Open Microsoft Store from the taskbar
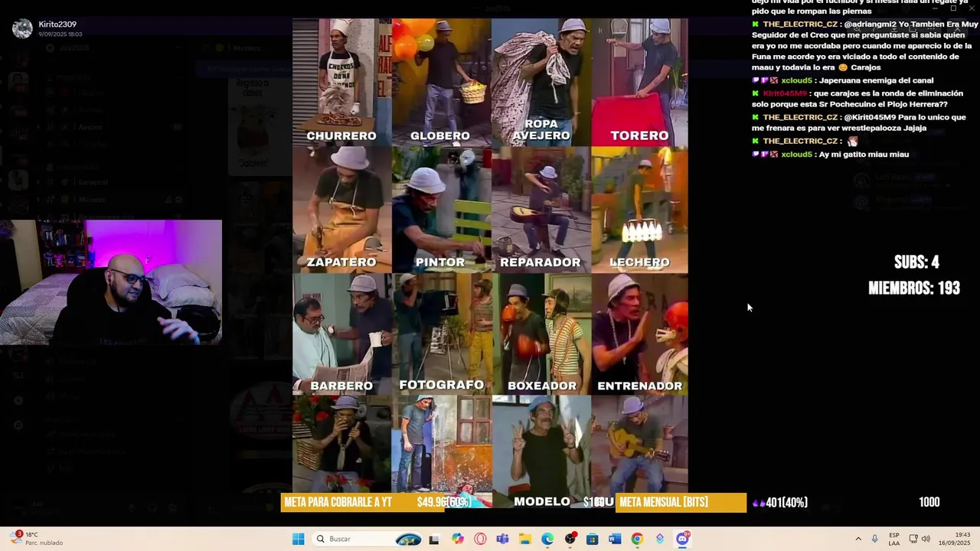Viewport: 980px width, 551px height. click(593, 539)
